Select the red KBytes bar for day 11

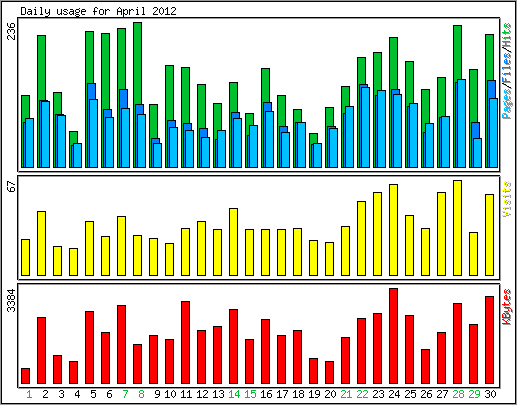186,343
